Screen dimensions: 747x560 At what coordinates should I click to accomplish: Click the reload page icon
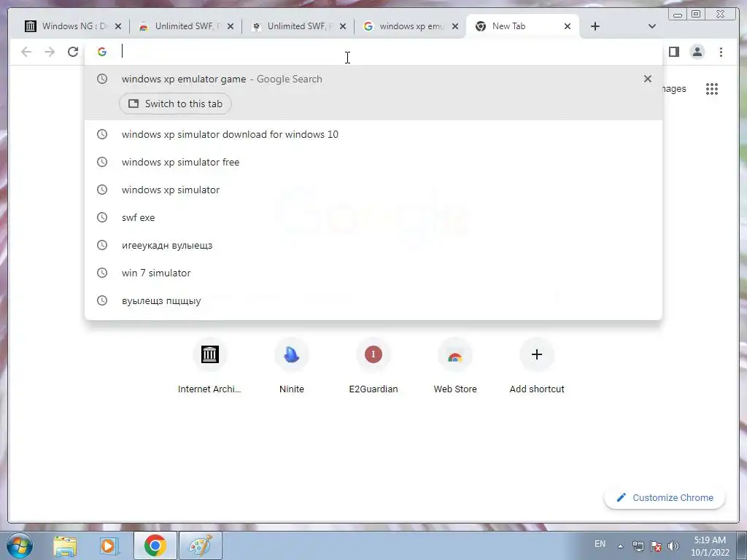[x=73, y=52]
